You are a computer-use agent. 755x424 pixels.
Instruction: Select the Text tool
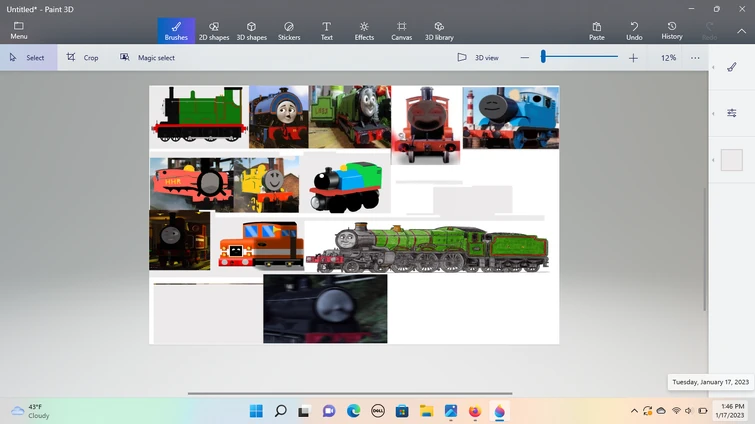point(326,30)
